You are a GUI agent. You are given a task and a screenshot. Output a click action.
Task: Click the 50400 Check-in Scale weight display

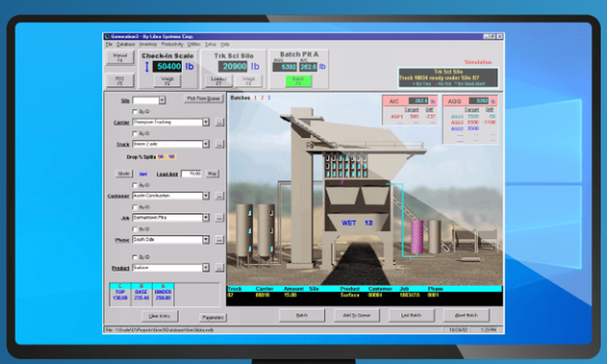click(x=168, y=67)
